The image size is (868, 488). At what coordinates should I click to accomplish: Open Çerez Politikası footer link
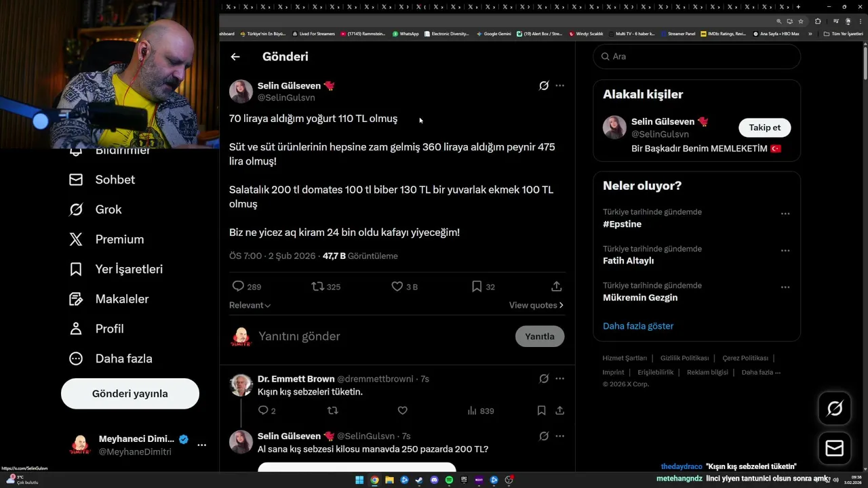[x=745, y=358]
